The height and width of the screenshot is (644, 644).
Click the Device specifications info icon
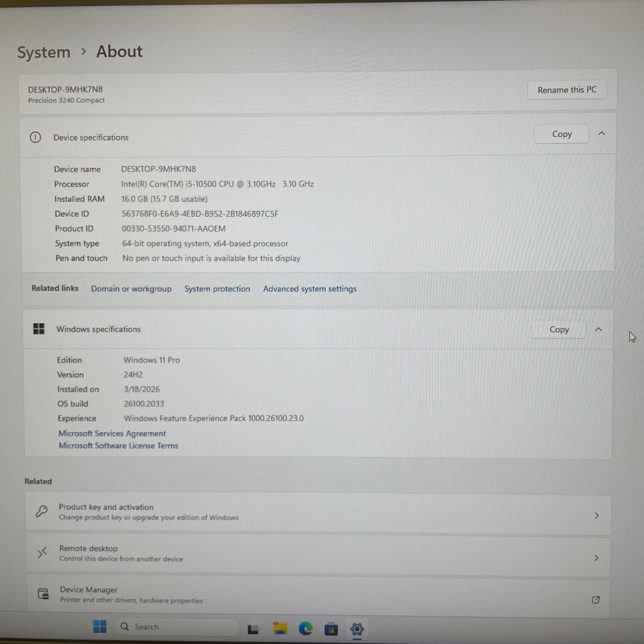click(x=35, y=137)
